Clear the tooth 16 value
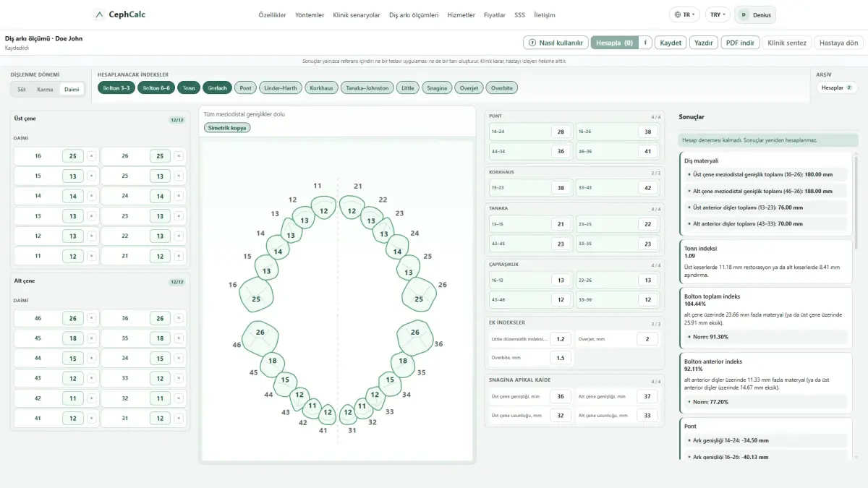 91,155
